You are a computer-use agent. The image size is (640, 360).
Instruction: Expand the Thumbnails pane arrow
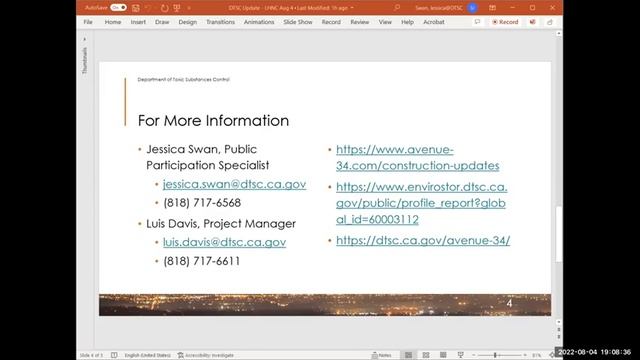pos(84,40)
